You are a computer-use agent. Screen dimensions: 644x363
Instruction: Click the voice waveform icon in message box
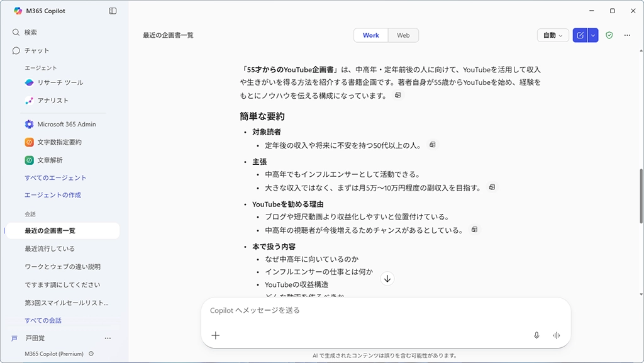click(556, 335)
